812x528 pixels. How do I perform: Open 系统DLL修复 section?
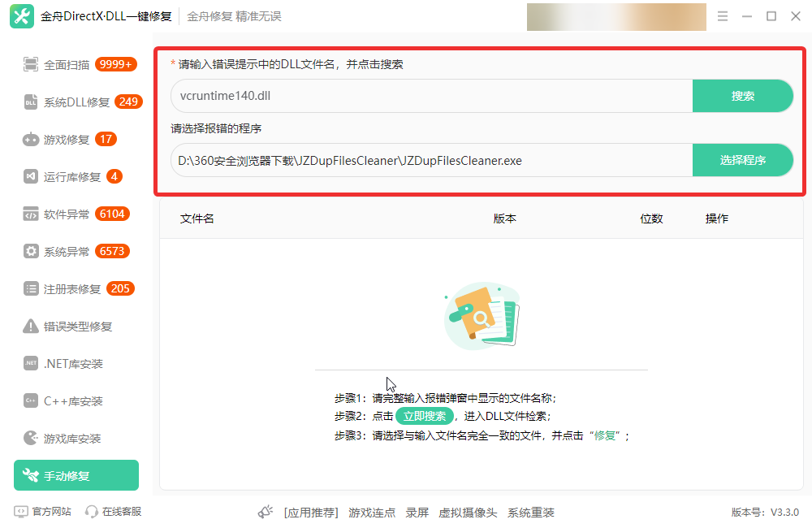[76, 102]
